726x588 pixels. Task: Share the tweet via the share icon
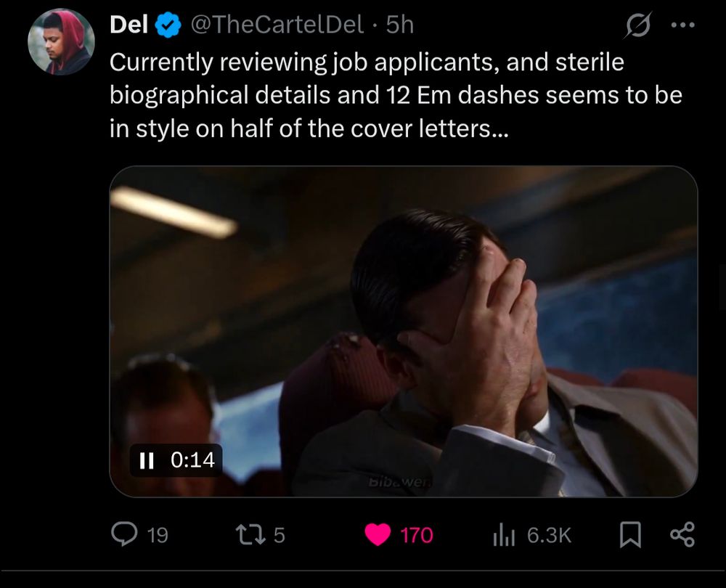(x=682, y=536)
